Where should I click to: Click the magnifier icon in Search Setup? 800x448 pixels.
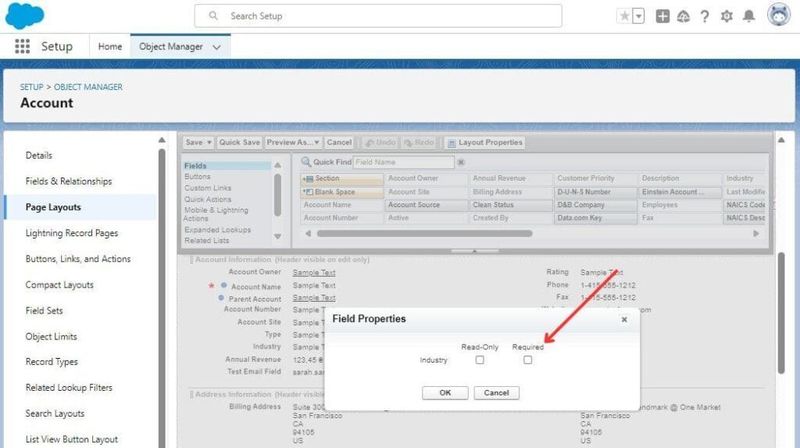point(213,16)
